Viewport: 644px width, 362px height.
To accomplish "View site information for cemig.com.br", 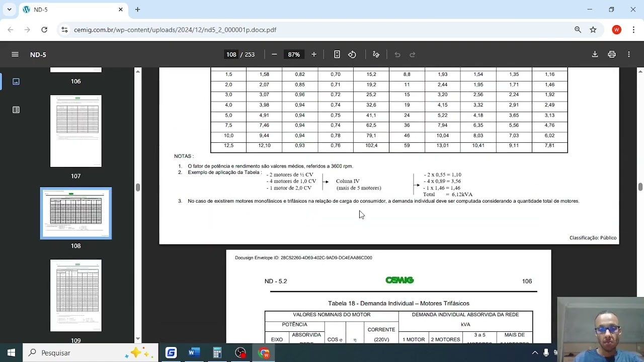I will click(64, 30).
